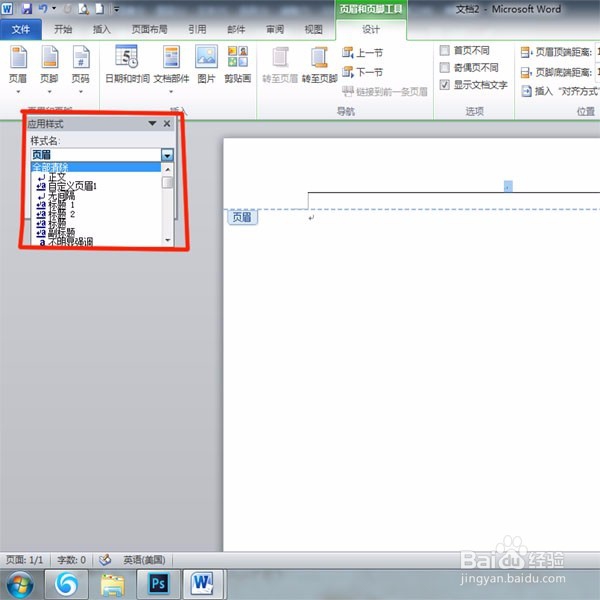Click the Word taskbar button
Screen dimensions: 600x600
click(203, 584)
